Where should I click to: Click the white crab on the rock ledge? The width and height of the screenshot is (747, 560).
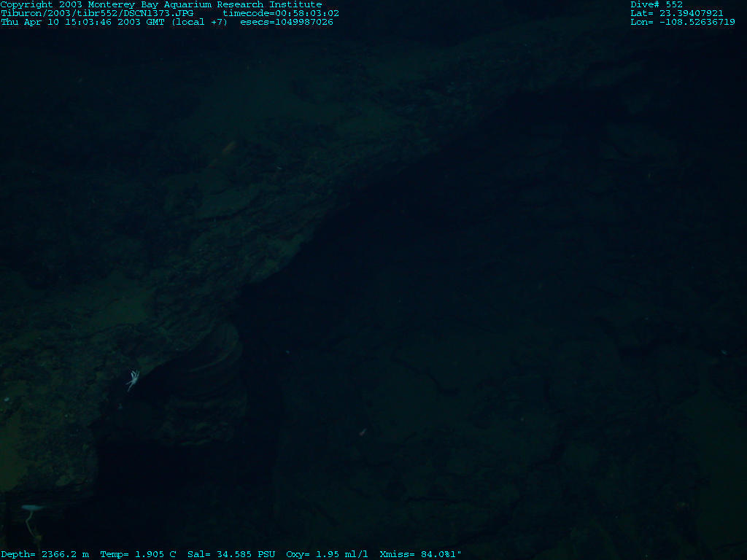133,380
